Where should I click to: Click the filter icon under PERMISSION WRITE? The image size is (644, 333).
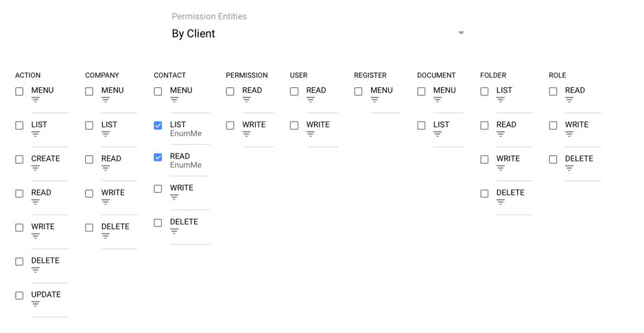246,134
